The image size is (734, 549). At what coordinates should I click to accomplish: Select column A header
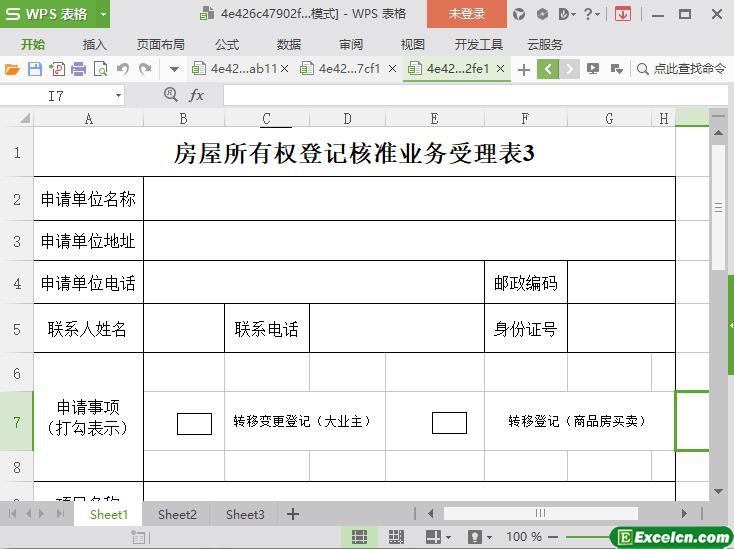[88, 118]
